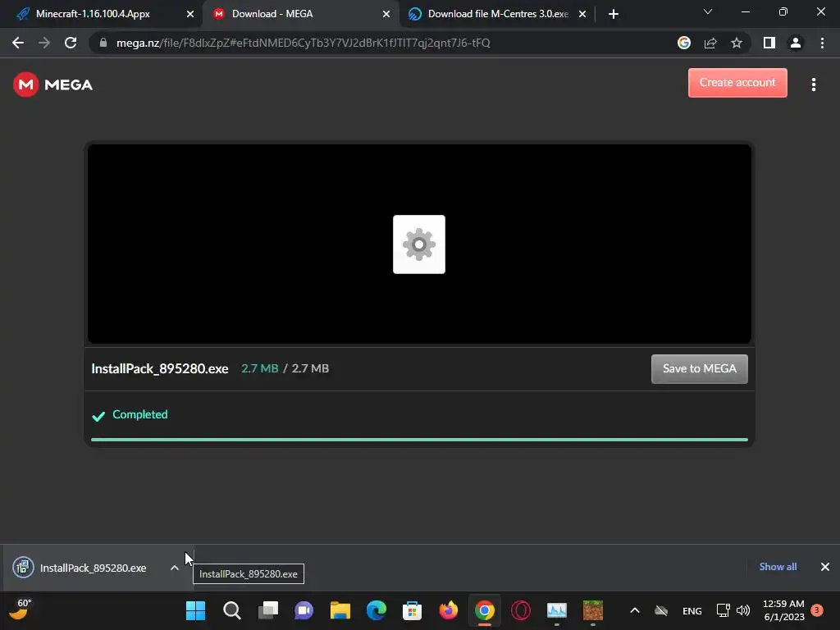Open the notification count badge

click(x=817, y=610)
